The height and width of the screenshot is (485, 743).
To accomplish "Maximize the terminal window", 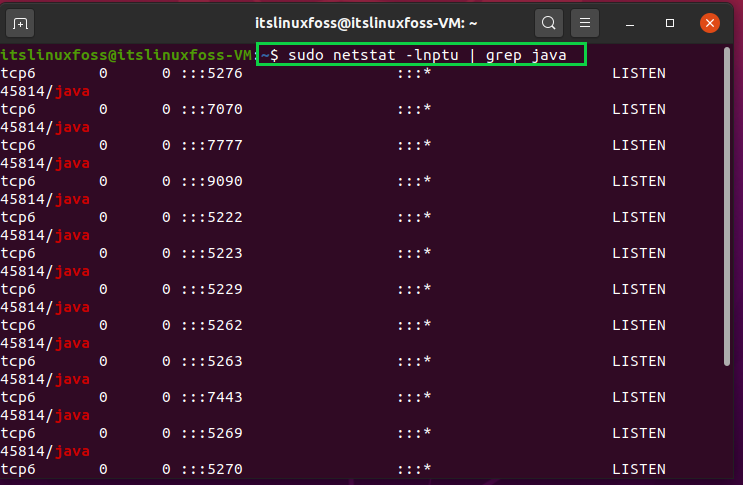I will click(670, 23).
